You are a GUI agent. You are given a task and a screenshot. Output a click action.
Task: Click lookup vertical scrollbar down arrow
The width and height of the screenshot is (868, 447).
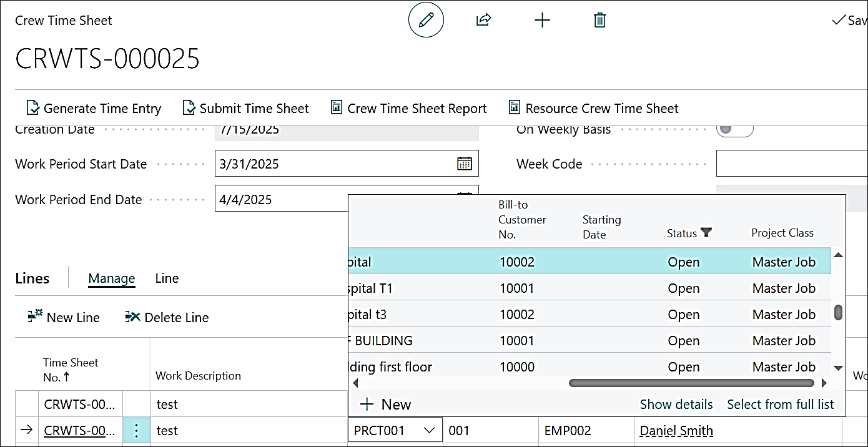pyautogui.click(x=839, y=368)
